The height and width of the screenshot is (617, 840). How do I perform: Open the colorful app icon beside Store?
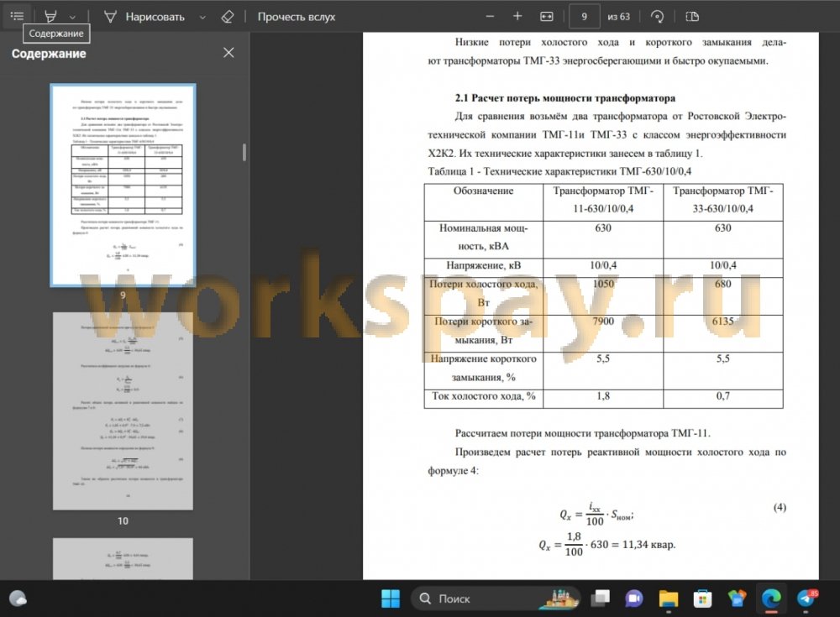pyautogui.click(x=737, y=599)
